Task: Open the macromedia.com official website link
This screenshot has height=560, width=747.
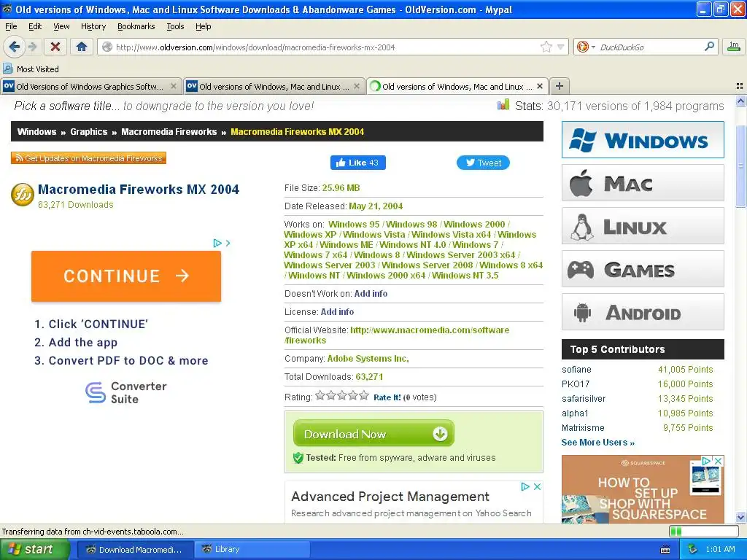Action: point(396,335)
